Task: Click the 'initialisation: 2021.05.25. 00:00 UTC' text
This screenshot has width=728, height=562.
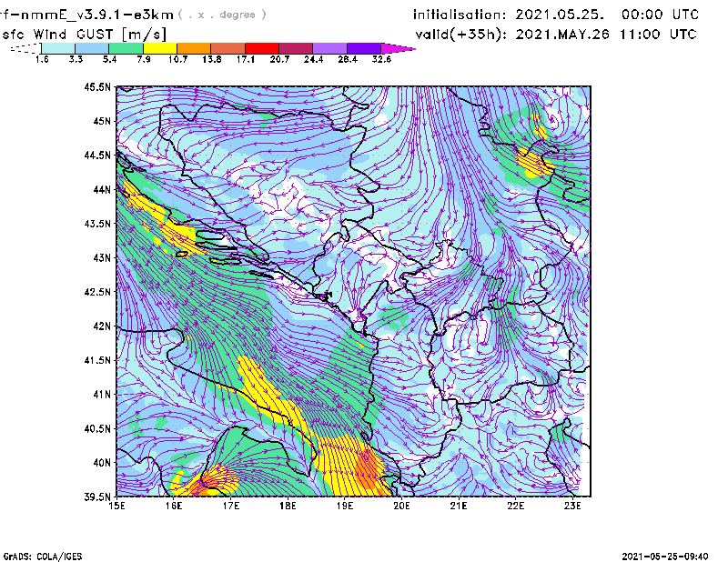Action: (556, 15)
